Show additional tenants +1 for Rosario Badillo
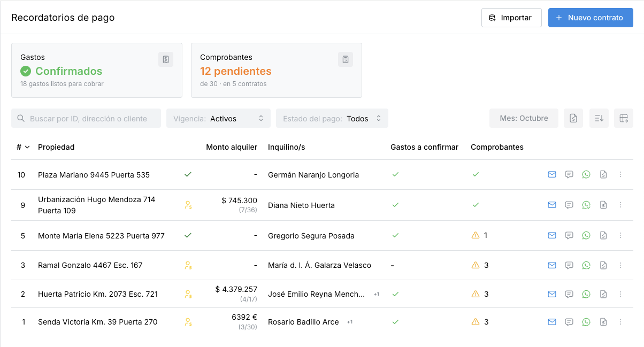644x347 pixels. point(350,322)
